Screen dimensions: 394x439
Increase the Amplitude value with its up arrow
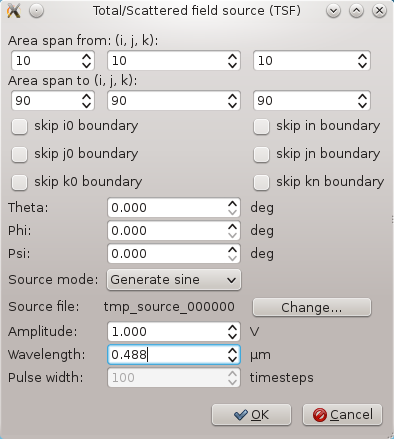(x=232, y=327)
